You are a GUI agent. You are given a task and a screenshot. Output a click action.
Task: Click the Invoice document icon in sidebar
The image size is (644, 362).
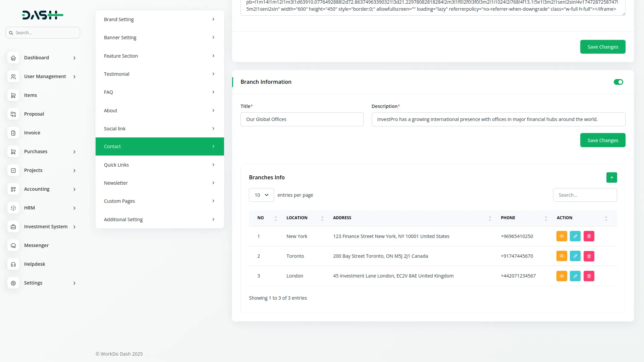[13, 133]
